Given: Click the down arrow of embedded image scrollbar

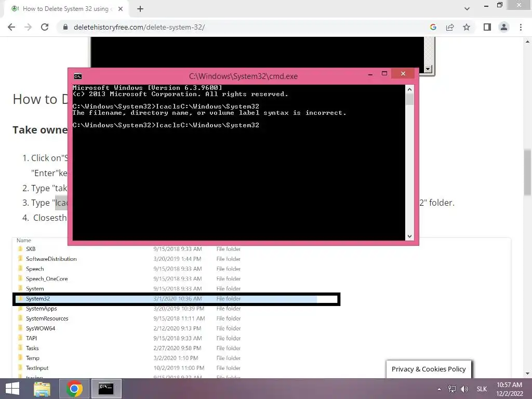Looking at the screenshot, I should tap(428, 69).
